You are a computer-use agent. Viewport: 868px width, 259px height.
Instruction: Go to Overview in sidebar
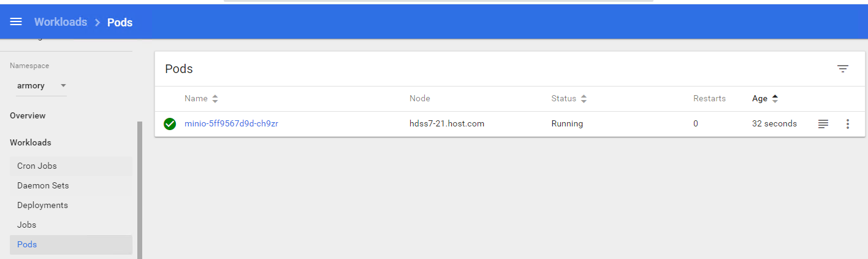(28, 116)
